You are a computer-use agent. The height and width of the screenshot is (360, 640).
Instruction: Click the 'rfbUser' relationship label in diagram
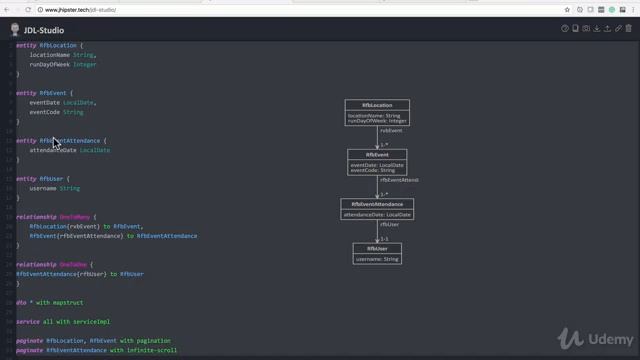click(x=389, y=224)
